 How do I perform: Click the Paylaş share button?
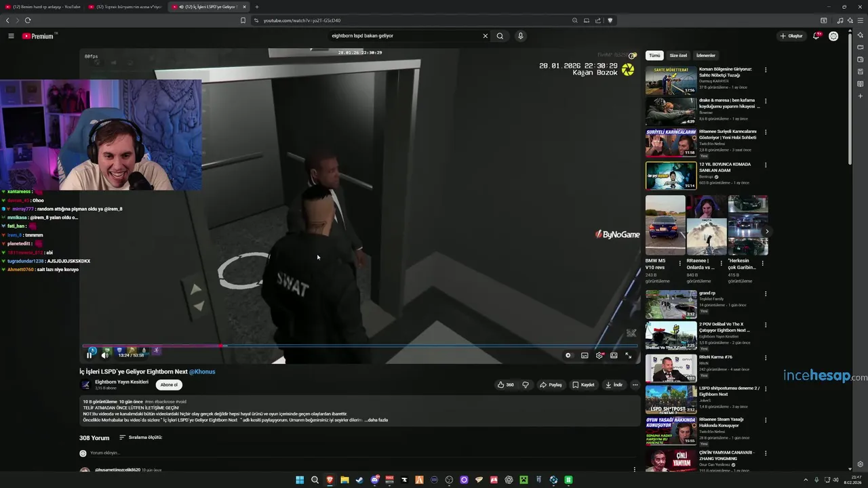(x=551, y=384)
